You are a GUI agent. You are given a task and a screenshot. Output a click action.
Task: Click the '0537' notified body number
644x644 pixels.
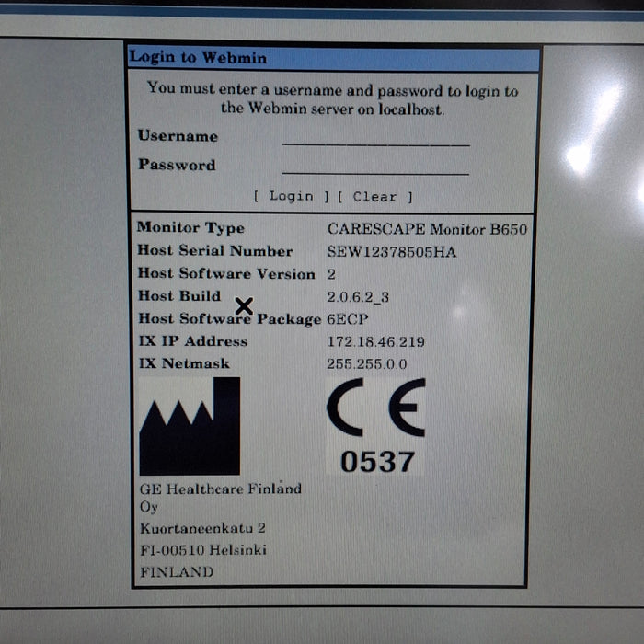[377, 462]
